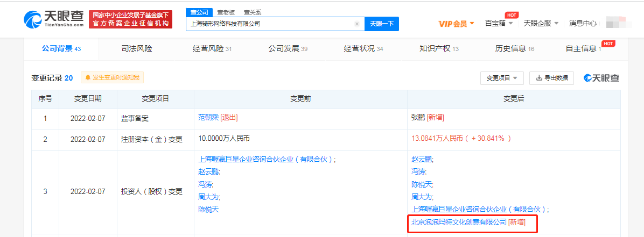The width and height of the screenshot is (644, 237).
Task: Switch to the 自主信息 tab
Action: pyautogui.click(x=583, y=49)
